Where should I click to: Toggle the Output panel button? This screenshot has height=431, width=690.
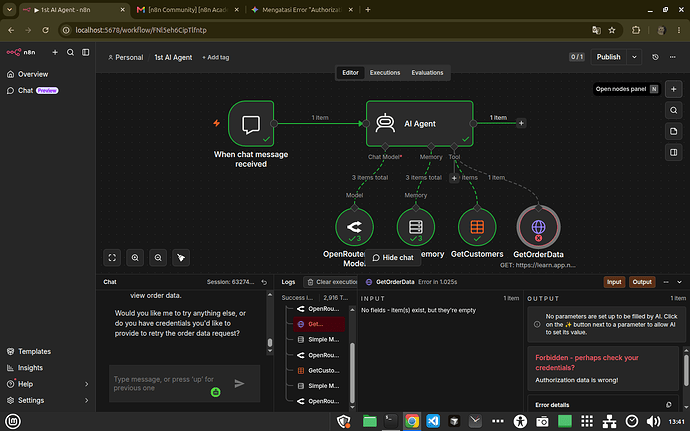(642, 282)
